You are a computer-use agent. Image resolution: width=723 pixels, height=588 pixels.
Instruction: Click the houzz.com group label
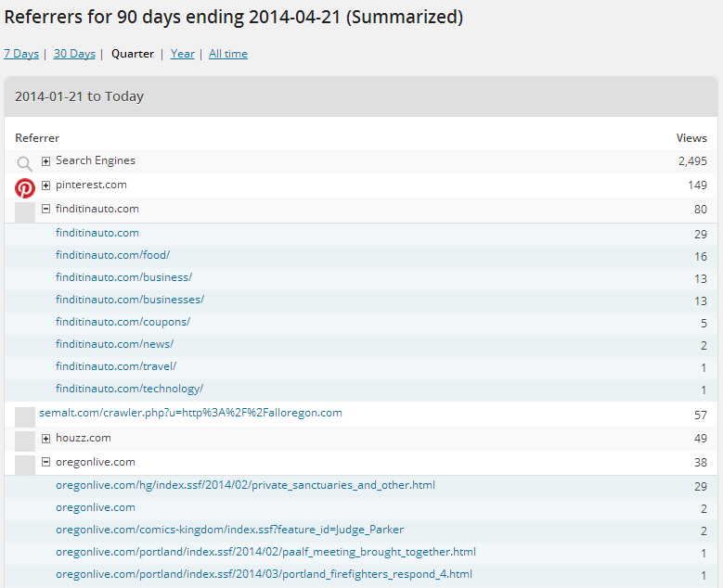(x=84, y=438)
